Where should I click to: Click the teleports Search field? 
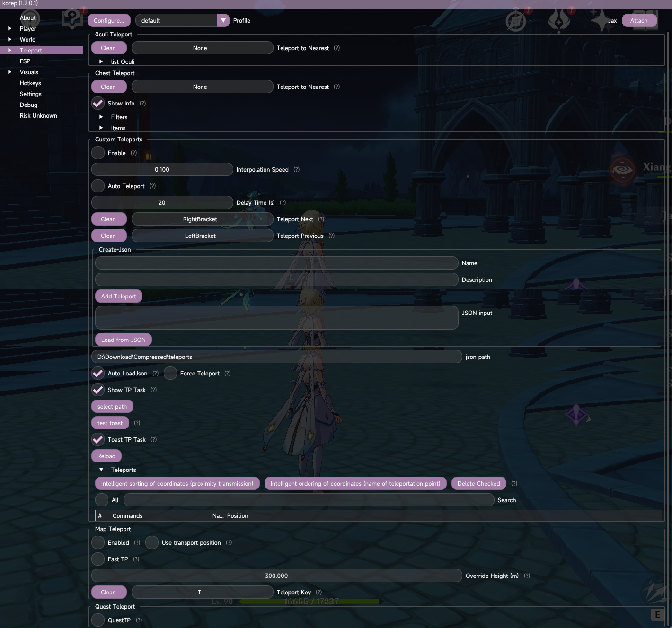click(309, 500)
